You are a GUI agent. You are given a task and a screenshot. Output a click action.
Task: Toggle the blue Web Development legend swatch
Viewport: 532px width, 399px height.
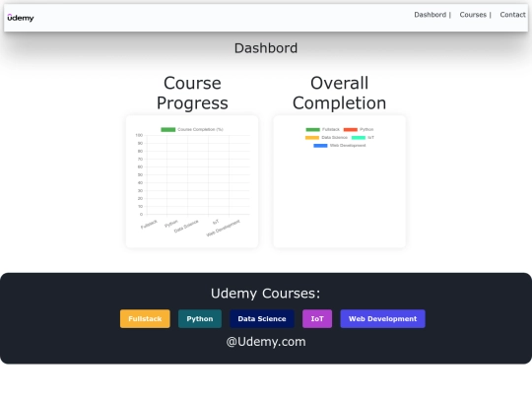click(320, 146)
